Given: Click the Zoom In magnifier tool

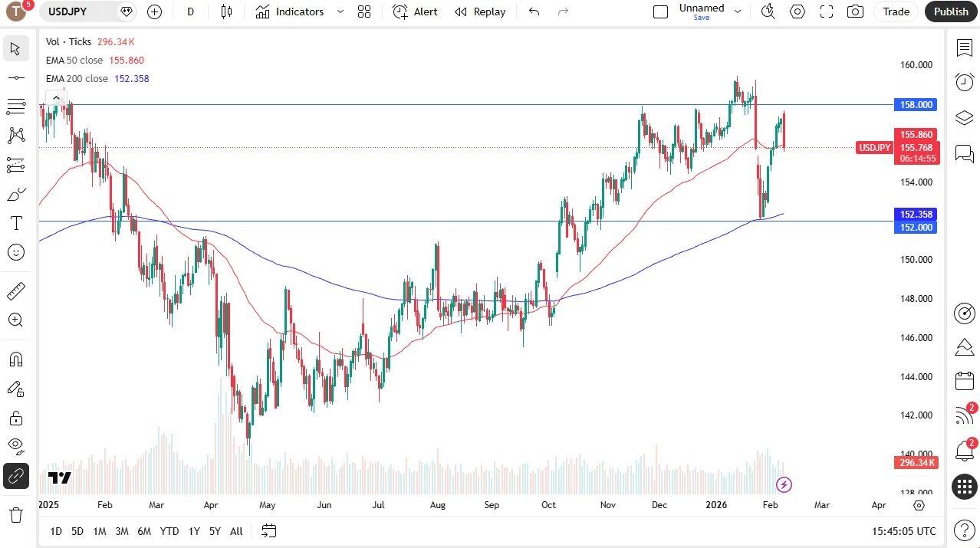Looking at the screenshot, I should pyautogui.click(x=15, y=320).
